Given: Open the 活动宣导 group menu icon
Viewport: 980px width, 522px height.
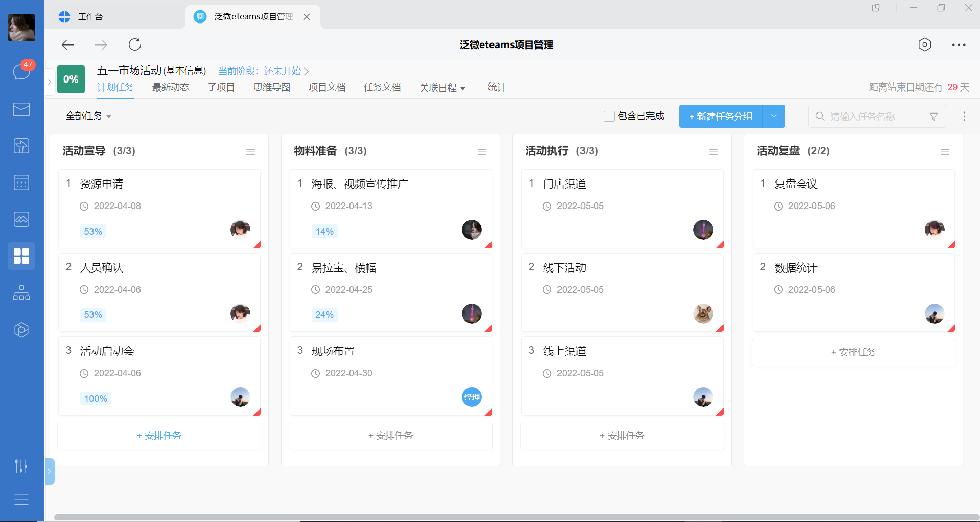Looking at the screenshot, I should pos(250,151).
